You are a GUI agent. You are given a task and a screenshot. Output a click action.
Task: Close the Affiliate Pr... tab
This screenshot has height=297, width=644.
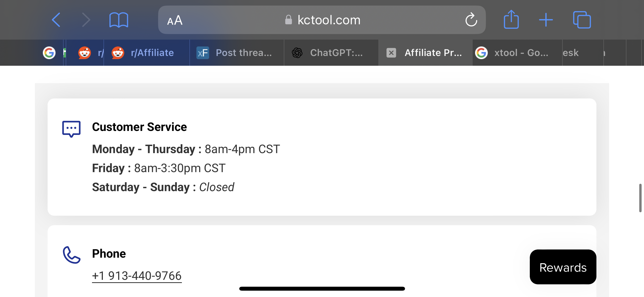pos(391,53)
